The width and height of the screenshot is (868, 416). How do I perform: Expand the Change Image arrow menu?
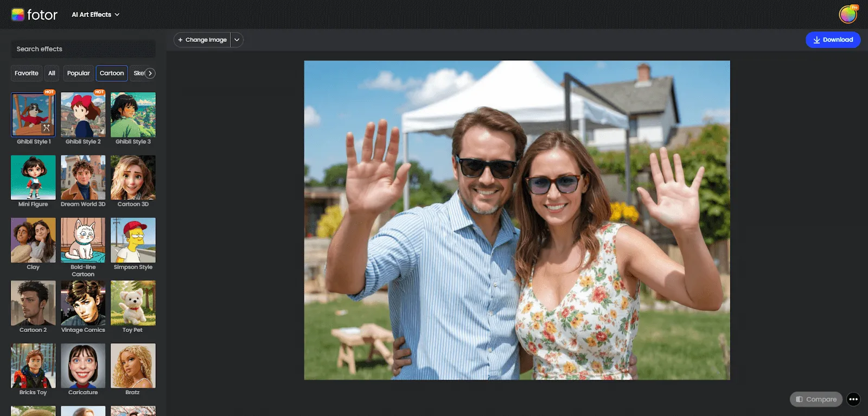237,40
